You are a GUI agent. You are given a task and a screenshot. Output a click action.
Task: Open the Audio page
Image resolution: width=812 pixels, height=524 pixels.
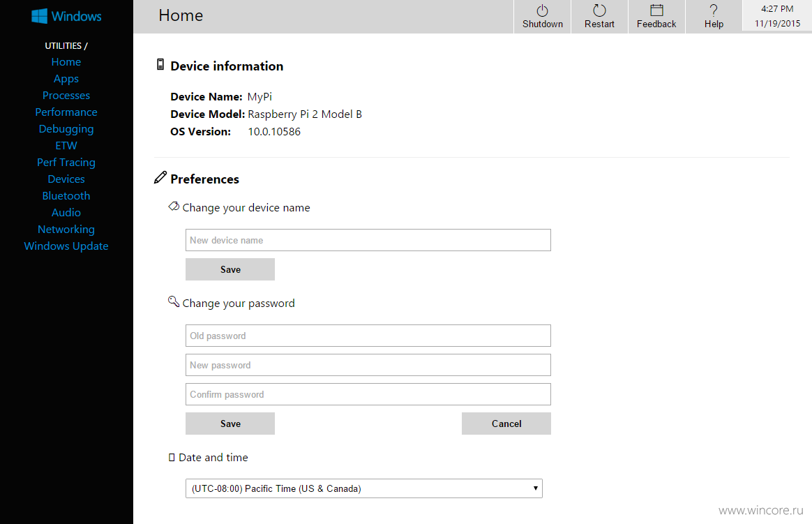[x=66, y=213]
